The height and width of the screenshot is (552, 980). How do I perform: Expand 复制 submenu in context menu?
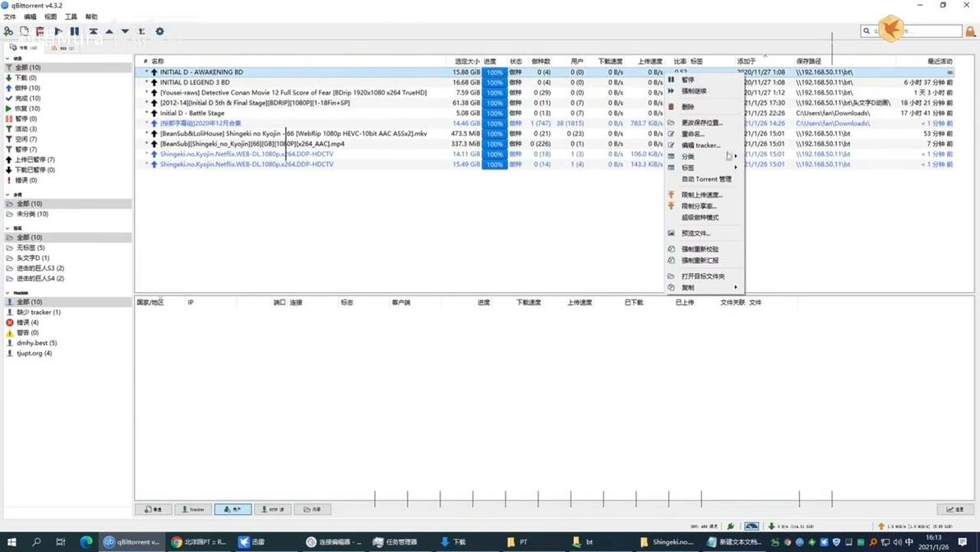(x=705, y=288)
